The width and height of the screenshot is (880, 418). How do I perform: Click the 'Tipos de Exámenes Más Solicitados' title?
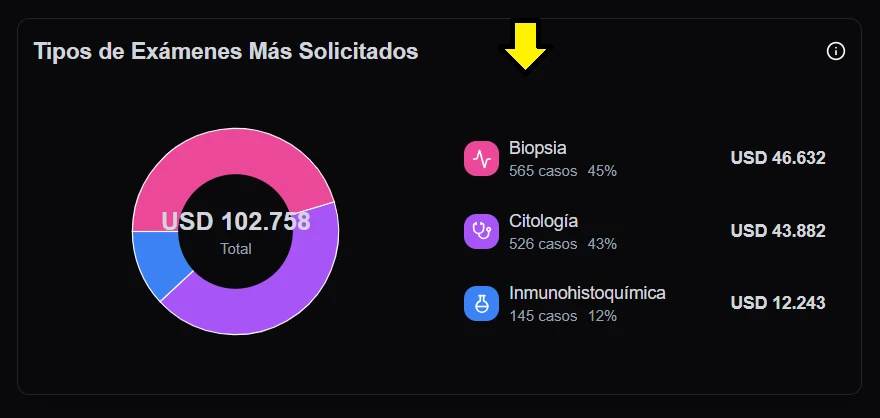226,51
